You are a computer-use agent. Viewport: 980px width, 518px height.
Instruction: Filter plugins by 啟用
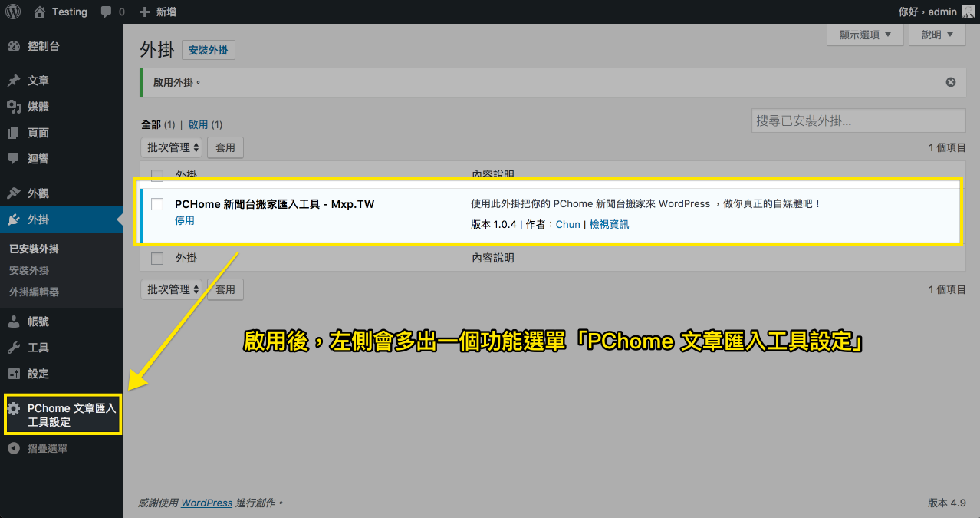pos(199,124)
